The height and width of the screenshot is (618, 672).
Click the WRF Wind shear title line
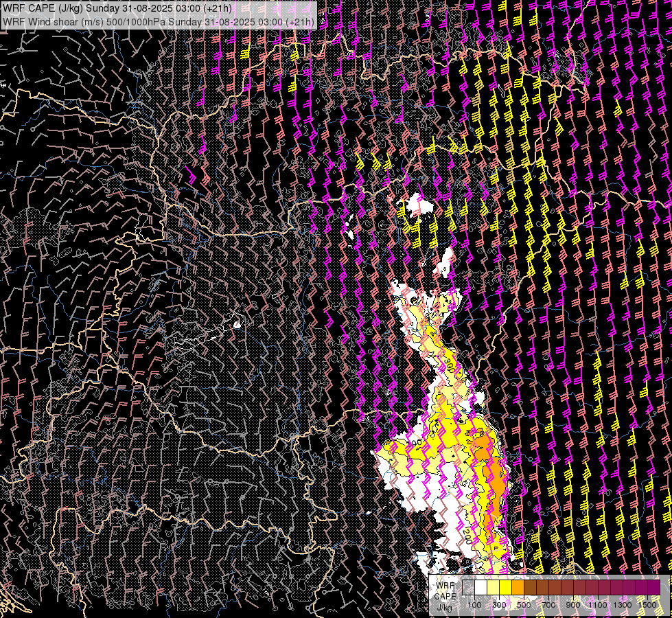pos(159,22)
